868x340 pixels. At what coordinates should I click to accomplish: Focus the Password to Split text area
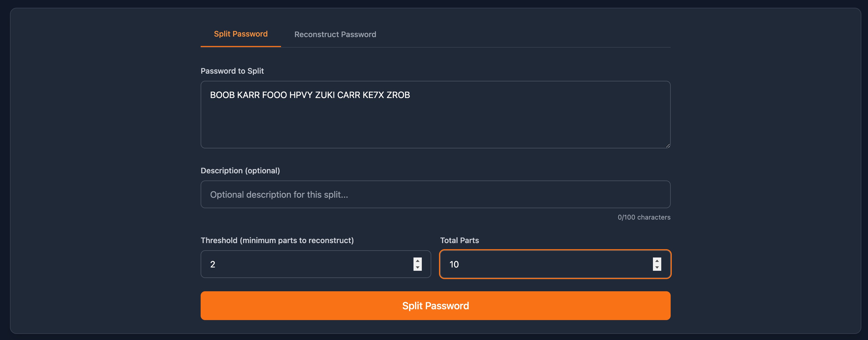point(435,121)
